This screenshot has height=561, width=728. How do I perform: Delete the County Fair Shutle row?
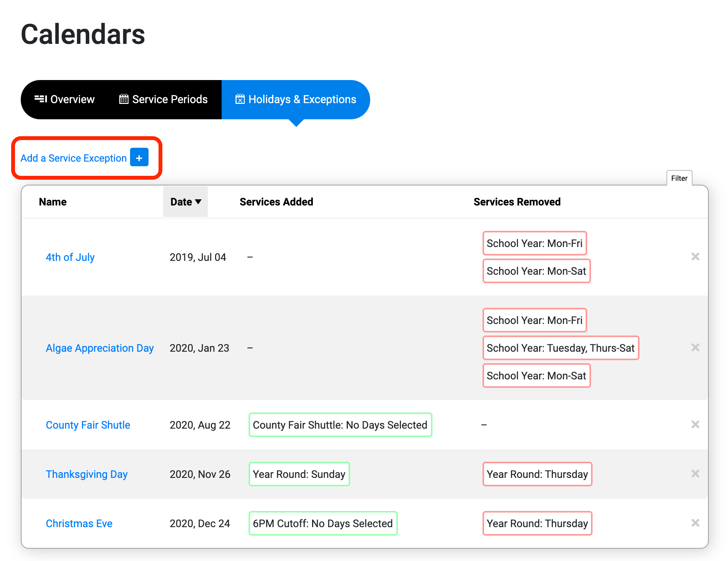(x=695, y=424)
